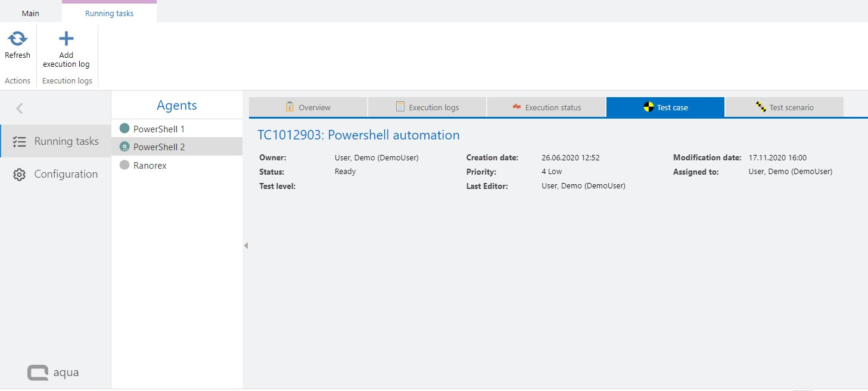This screenshot has width=868, height=391.
Task: Click the aqua logo in the sidebar
Action: (x=53, y=373)
